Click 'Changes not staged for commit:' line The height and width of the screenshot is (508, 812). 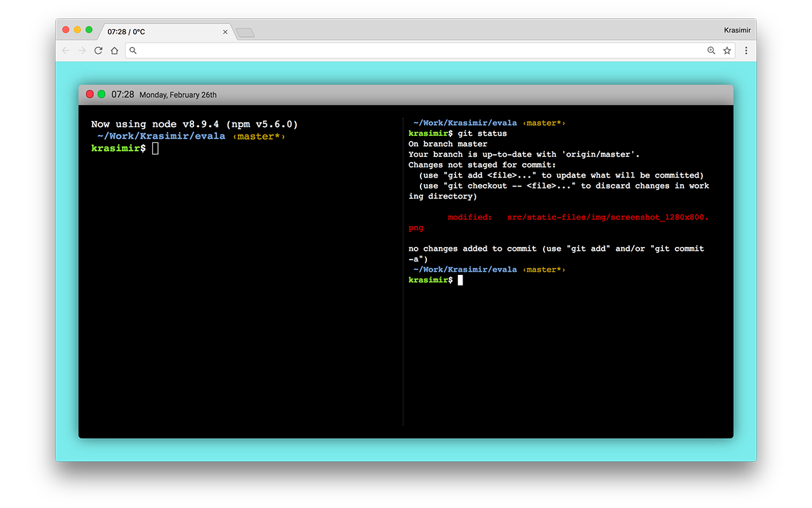[482, 165]
